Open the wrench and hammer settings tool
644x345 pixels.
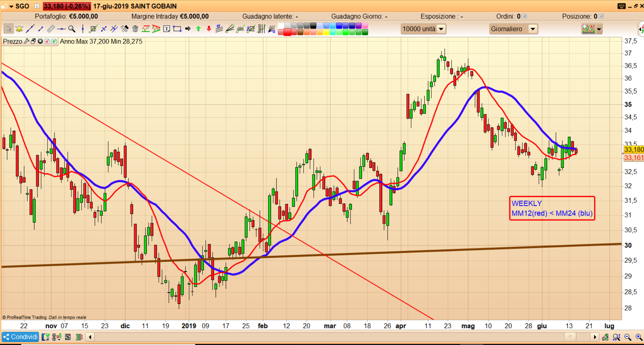(125, 29)
